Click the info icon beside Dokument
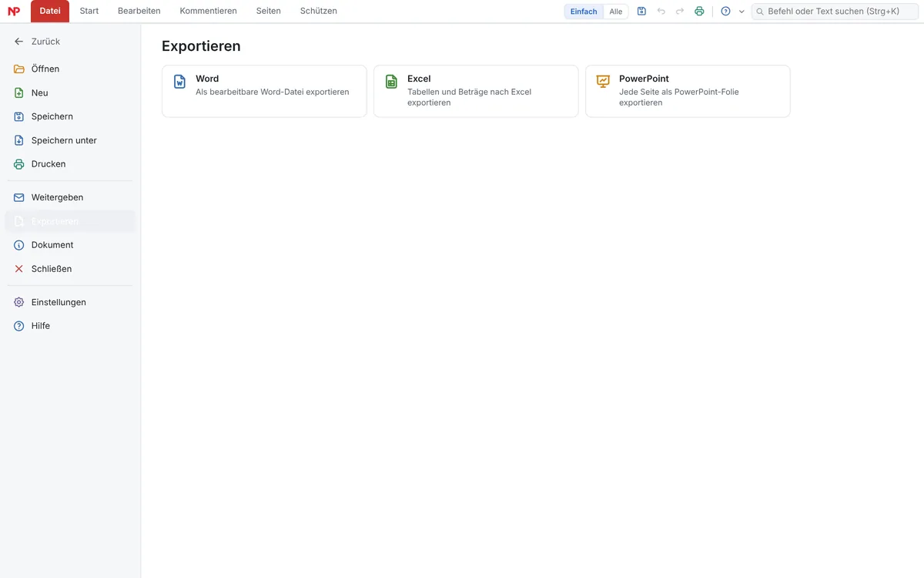 (x=19, y=245)
